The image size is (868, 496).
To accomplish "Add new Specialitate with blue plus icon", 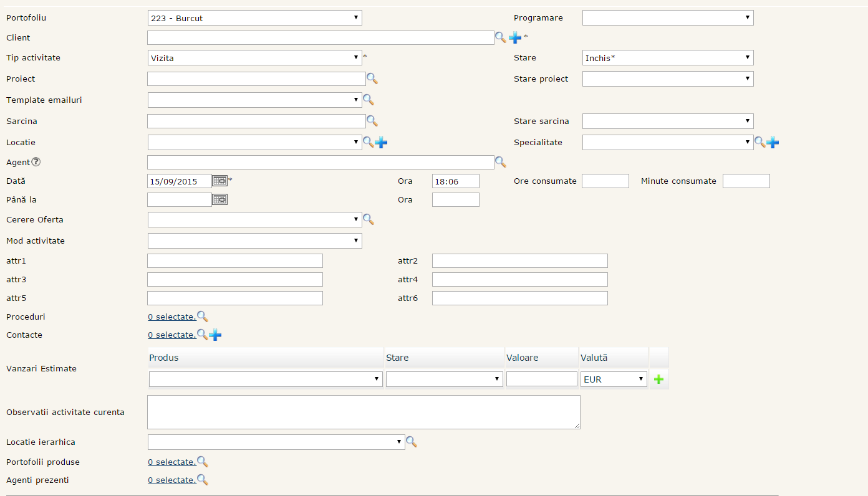I will pos(773,142).
